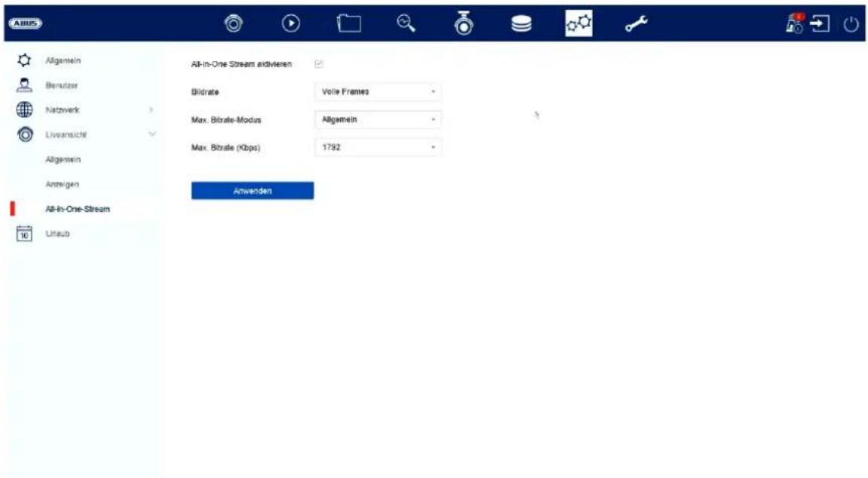Click the power shutdown icon

[x=851, y=24]
